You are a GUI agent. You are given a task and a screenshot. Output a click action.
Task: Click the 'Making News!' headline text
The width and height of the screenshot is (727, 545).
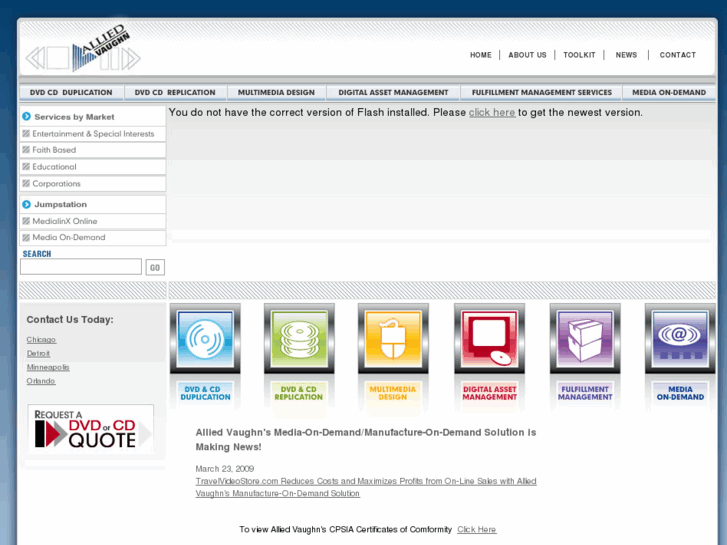tap(228, 447)
